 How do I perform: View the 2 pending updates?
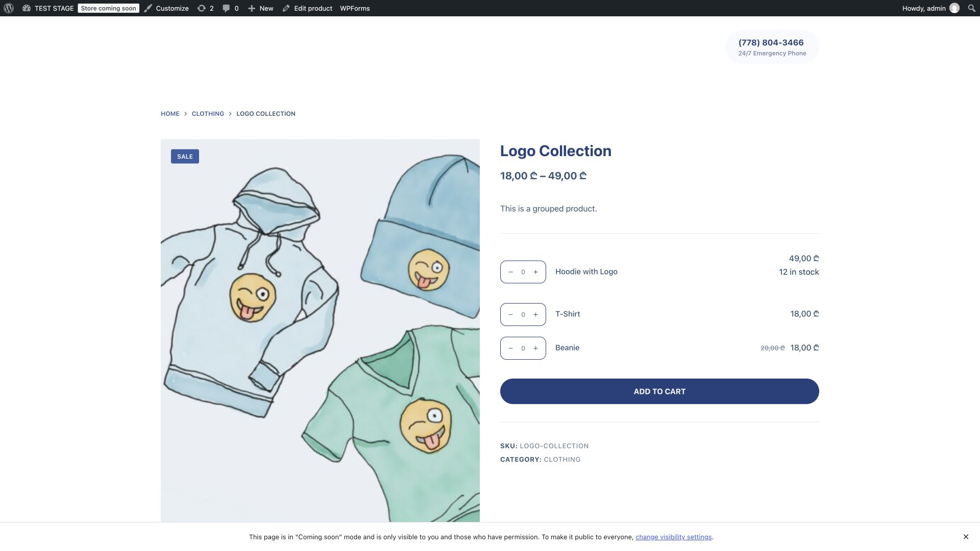point(206,8)
